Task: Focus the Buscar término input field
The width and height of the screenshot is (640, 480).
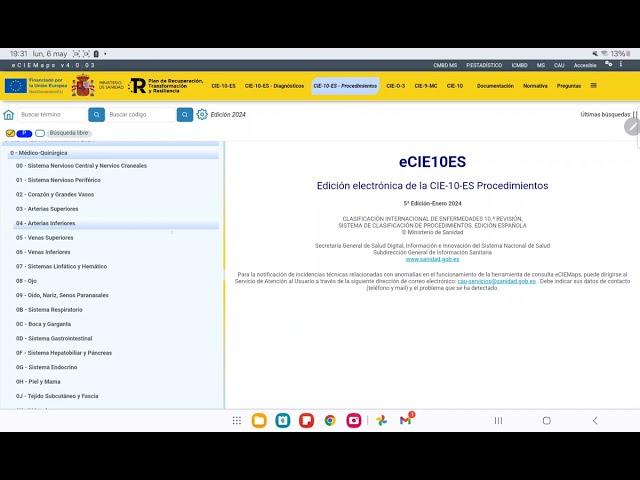Action: [x=53, y=115]
